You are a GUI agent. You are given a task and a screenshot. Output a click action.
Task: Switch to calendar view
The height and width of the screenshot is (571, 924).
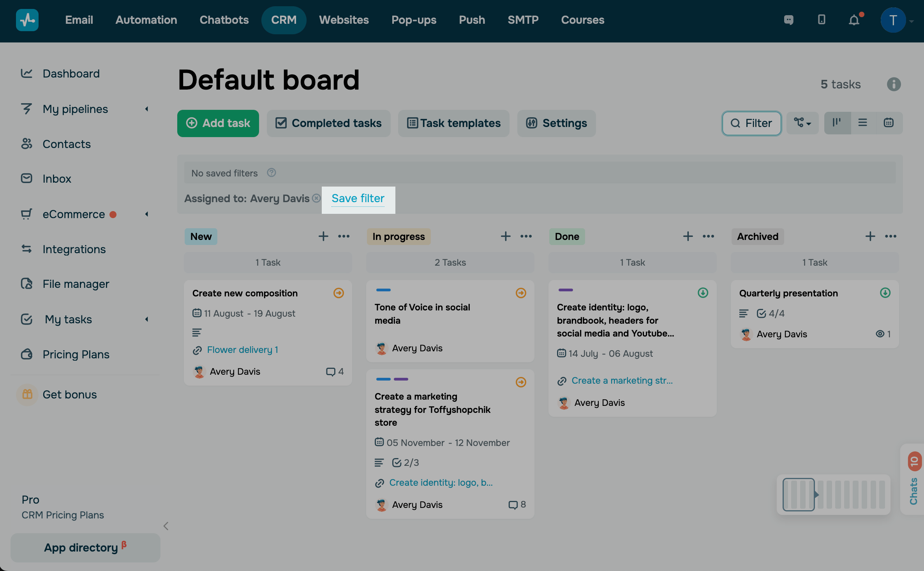pos(889,123)
